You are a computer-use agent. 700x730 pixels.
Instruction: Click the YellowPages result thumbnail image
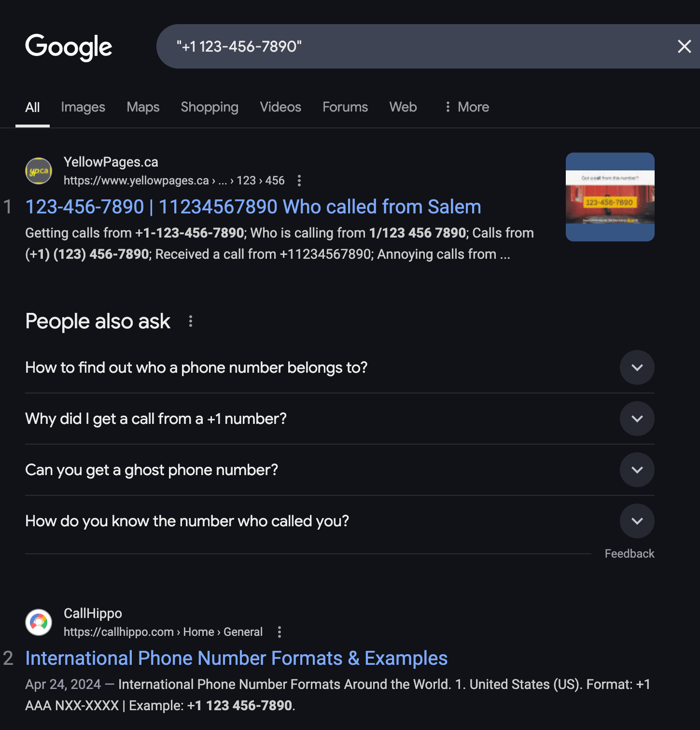[610, 197]
